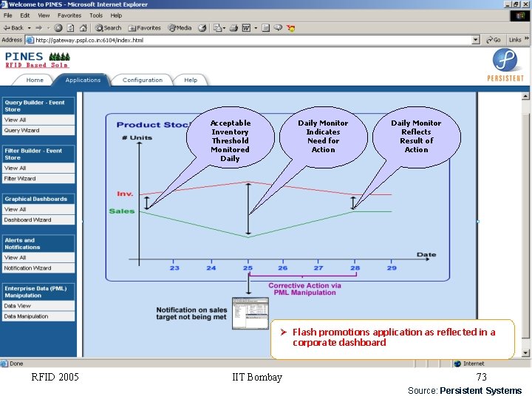Open the Data Manipulation link

(38, 316)
